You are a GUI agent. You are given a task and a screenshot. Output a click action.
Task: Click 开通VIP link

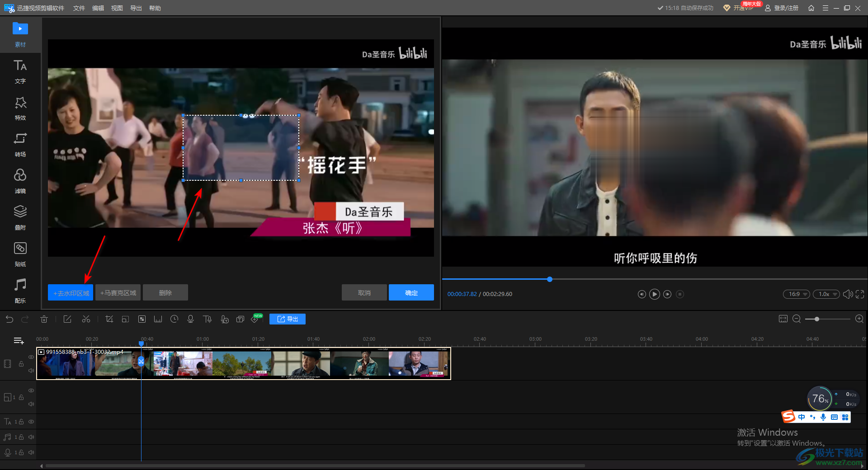pos(739,8)
